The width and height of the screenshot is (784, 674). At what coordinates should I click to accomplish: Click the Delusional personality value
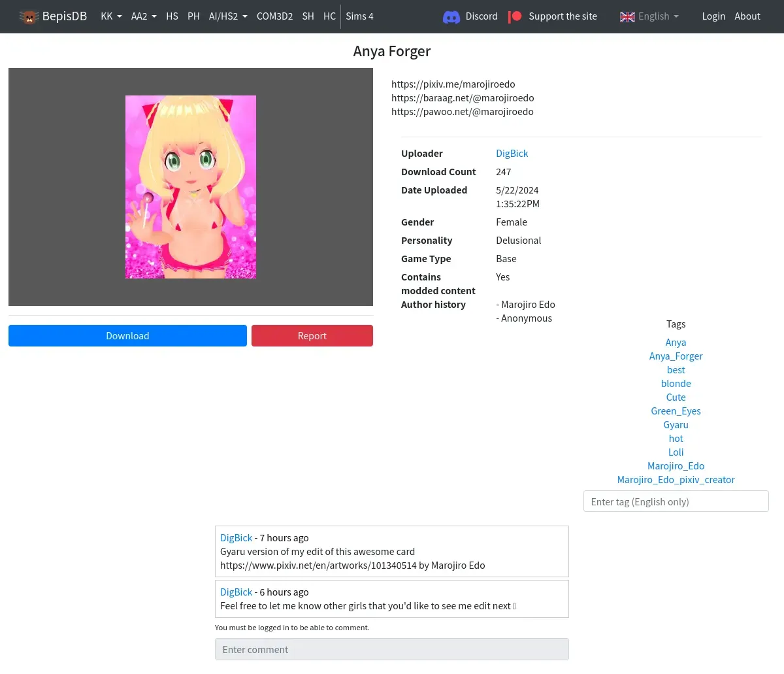[x=519, y=241]
